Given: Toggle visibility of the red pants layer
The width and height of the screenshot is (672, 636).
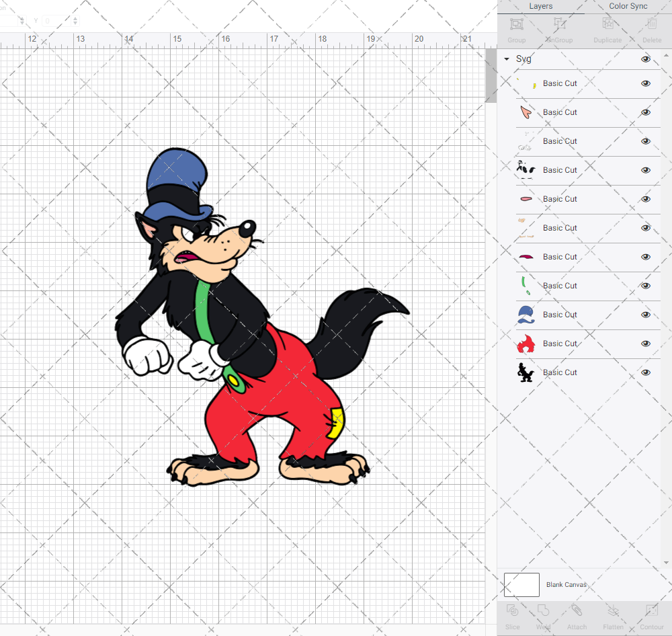Looking at the screenshot, I should (x=645, y=344).
